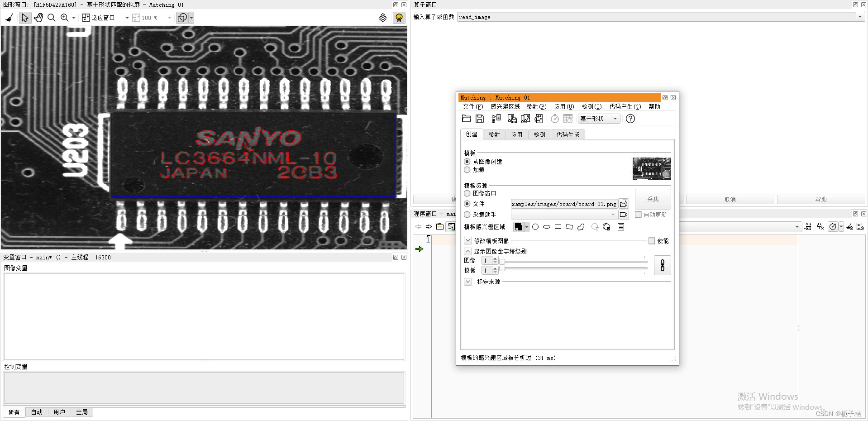
Task: Select the magnifier tool in graphics toolbar
Action: click(52, 18)
